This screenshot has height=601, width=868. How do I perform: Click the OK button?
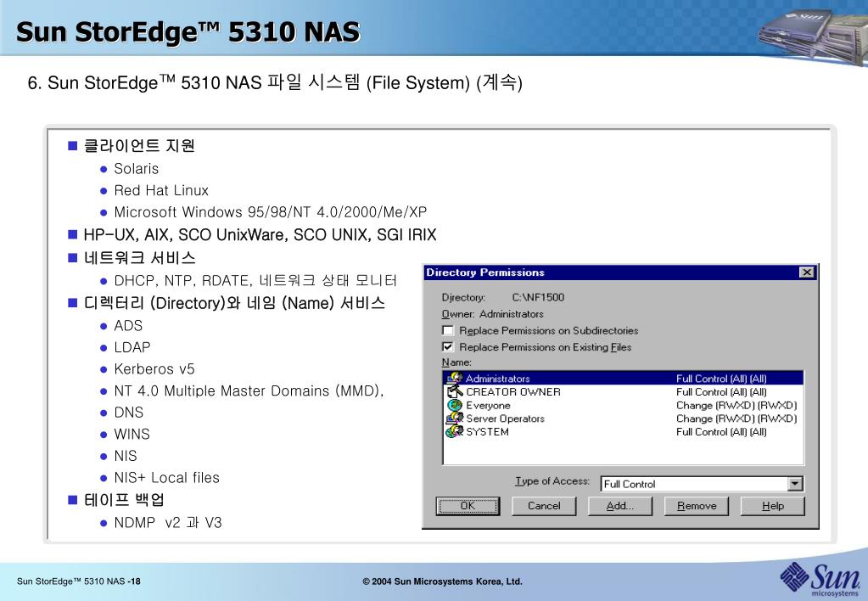[468, 506]
